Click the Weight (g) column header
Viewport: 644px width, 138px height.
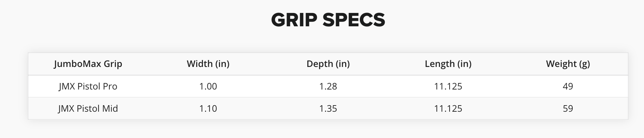[x=568, y=64]
